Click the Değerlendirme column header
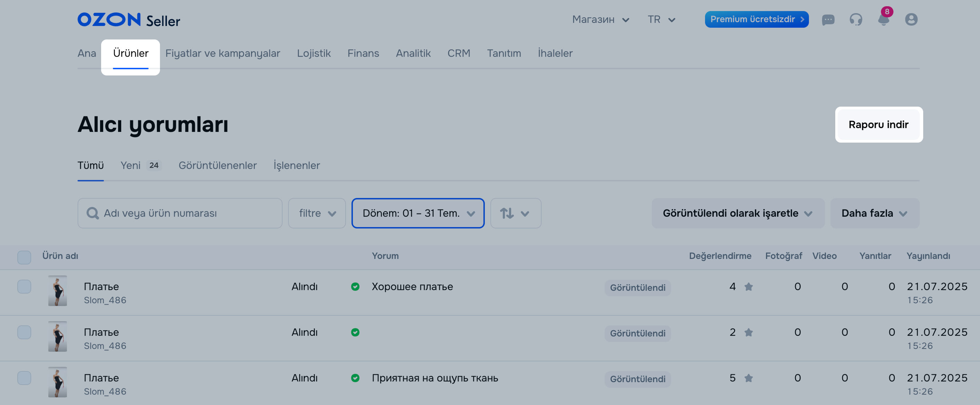Screen dimensions: 980x405 tap(720, 256)
